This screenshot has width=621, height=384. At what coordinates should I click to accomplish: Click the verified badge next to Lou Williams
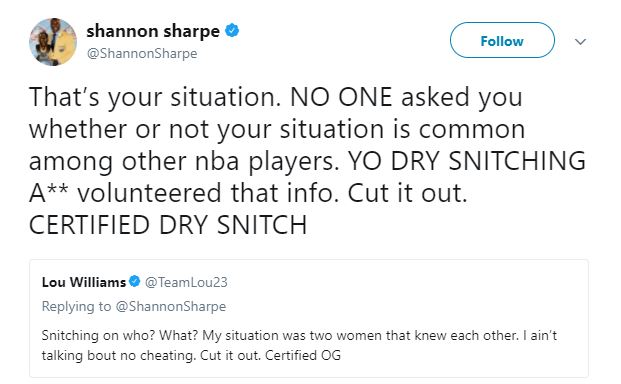tap(135, 281)
